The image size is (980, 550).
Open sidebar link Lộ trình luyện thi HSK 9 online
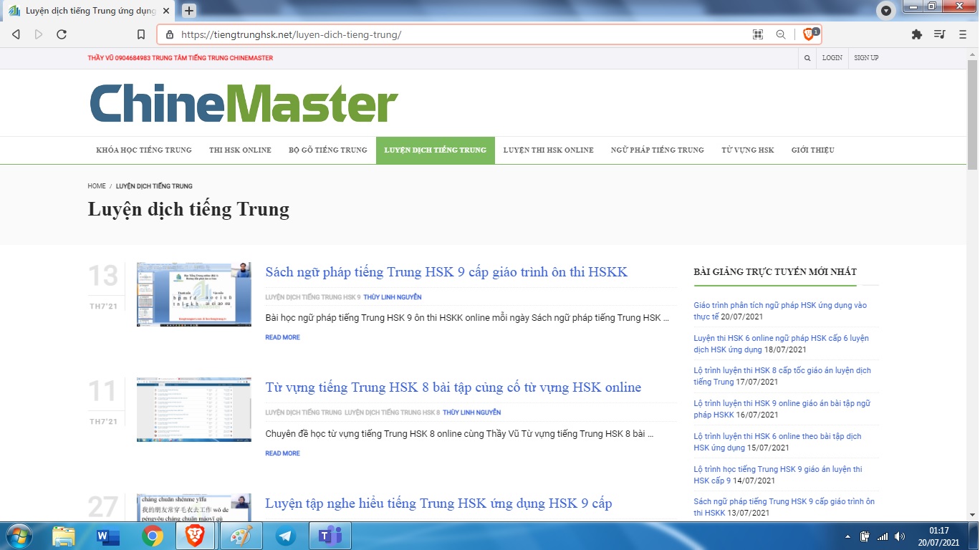(782, 409)
